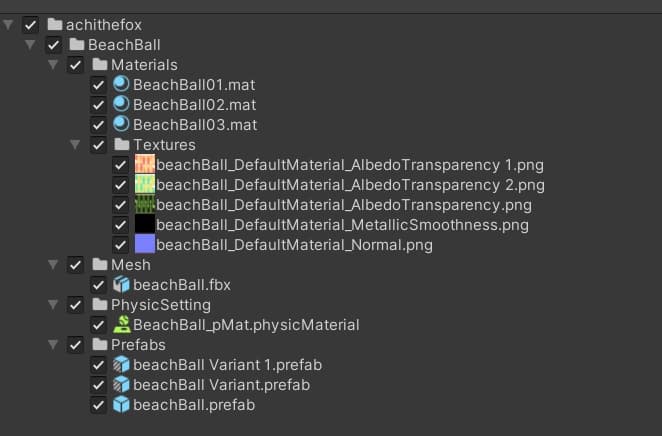Collapse the PhysicSetting folder arrow
This screenshot has width=662, height=436.
click(53, 305)
